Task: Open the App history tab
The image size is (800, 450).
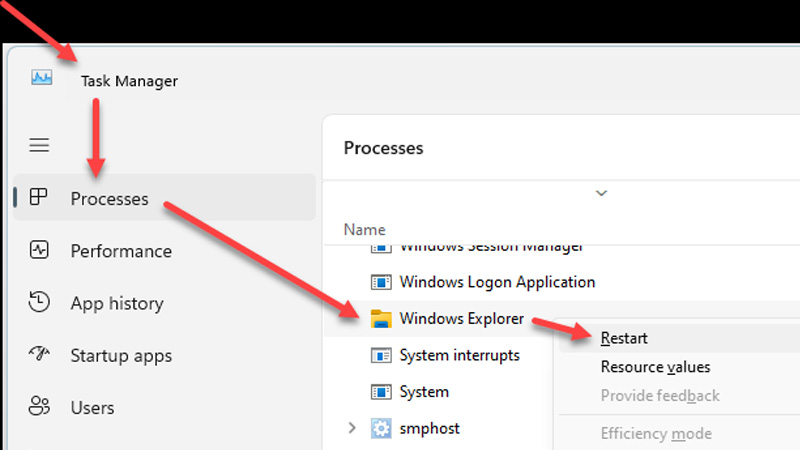Action: 164,303
